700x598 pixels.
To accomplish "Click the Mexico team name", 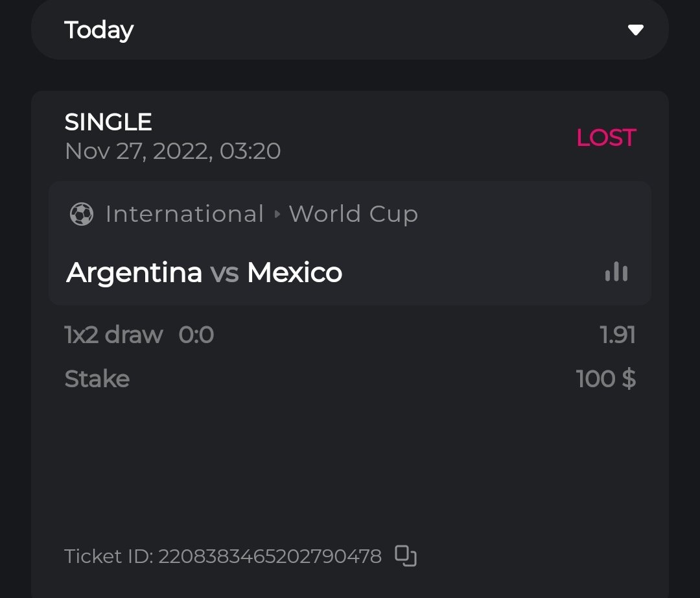I will click(x=294, y=272).
